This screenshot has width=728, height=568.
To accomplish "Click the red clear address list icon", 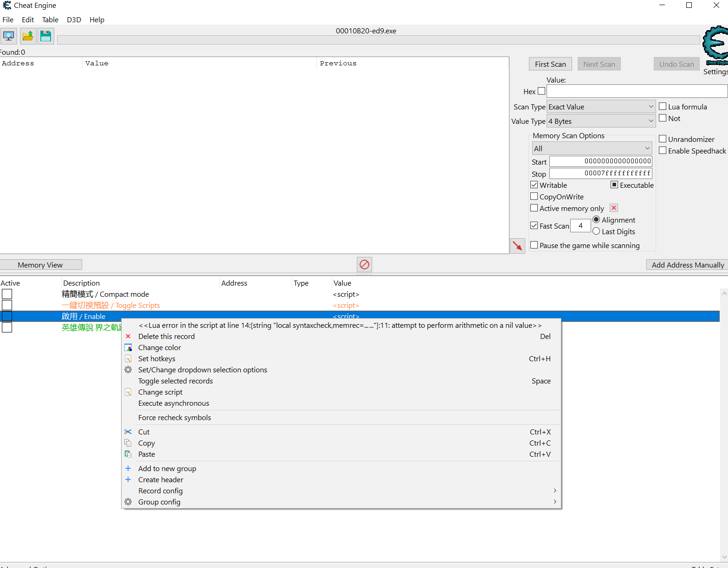I will (x=364, y=265).
